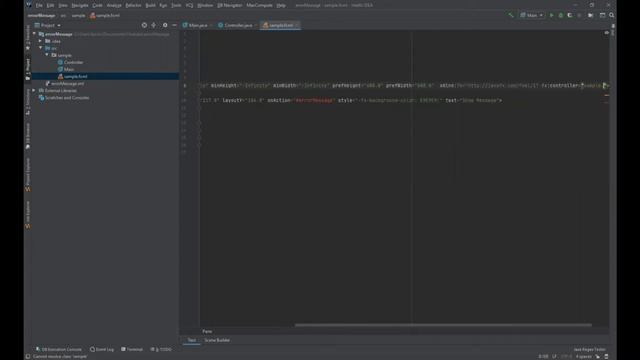The image size is (640, 360).
Task: Collapse the sample package
Action: 47,55
